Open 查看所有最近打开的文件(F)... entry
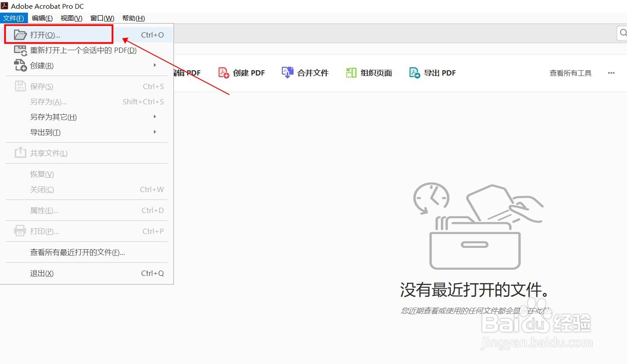This screenshot has width=627, height=364. [x=87, y=252]
